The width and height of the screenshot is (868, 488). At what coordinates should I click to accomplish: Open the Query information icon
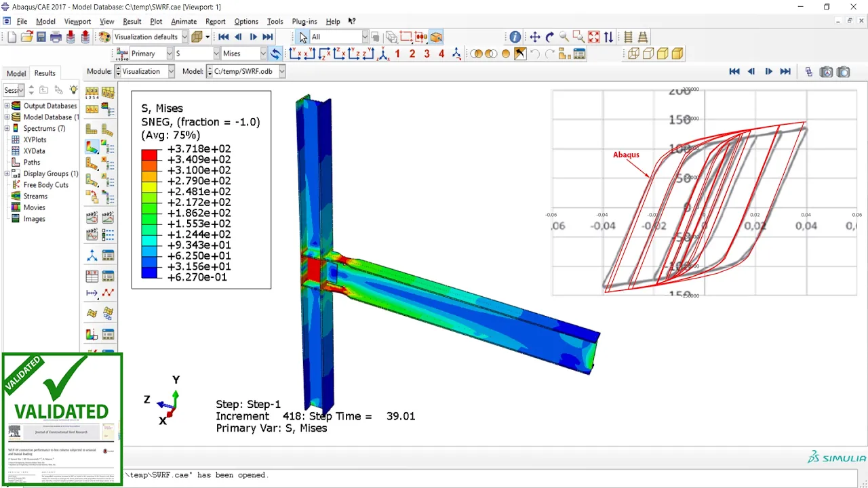515,37
